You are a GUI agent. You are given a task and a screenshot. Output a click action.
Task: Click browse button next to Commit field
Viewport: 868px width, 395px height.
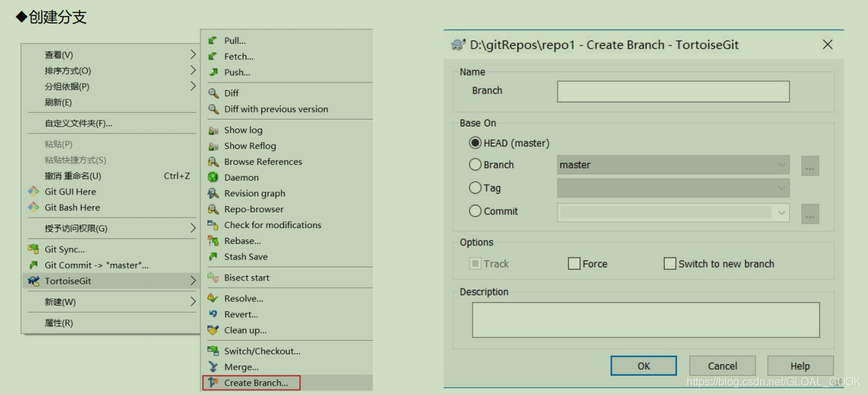[x=810, y=214]
